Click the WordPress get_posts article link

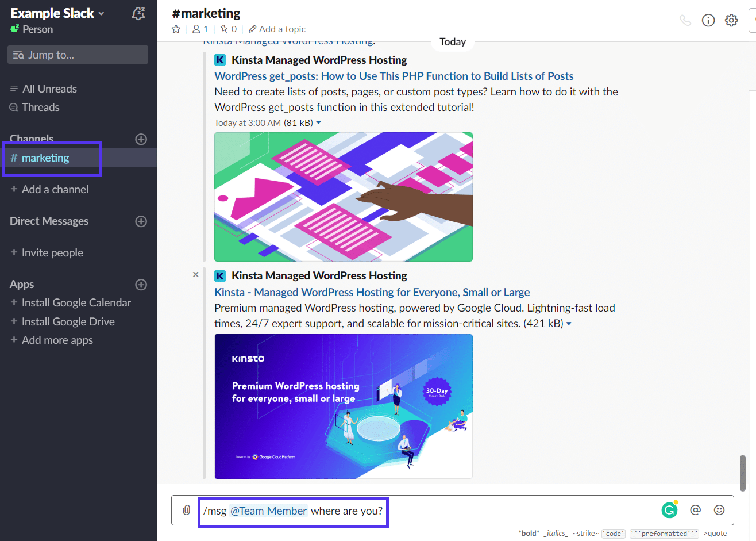pyautogui.click(x=393, y=76)
